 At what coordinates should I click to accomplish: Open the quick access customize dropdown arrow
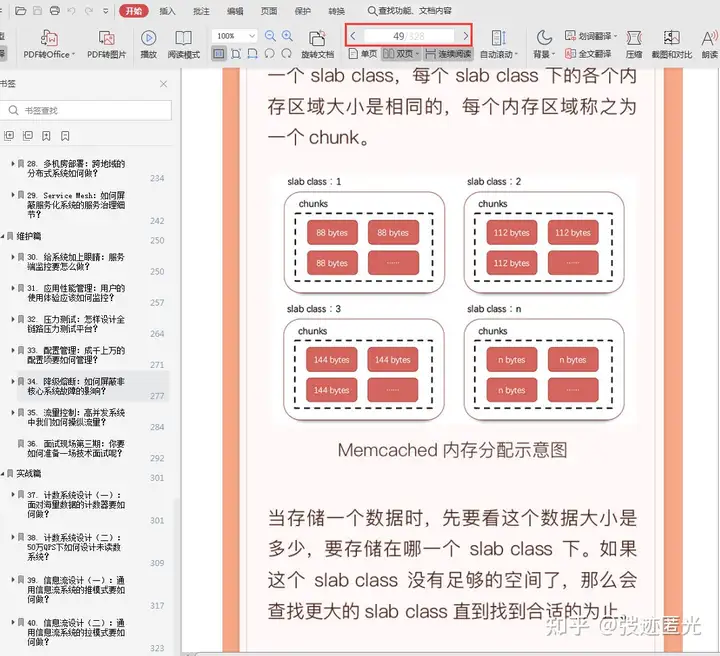pyautogui.click(x=106, y=11)
